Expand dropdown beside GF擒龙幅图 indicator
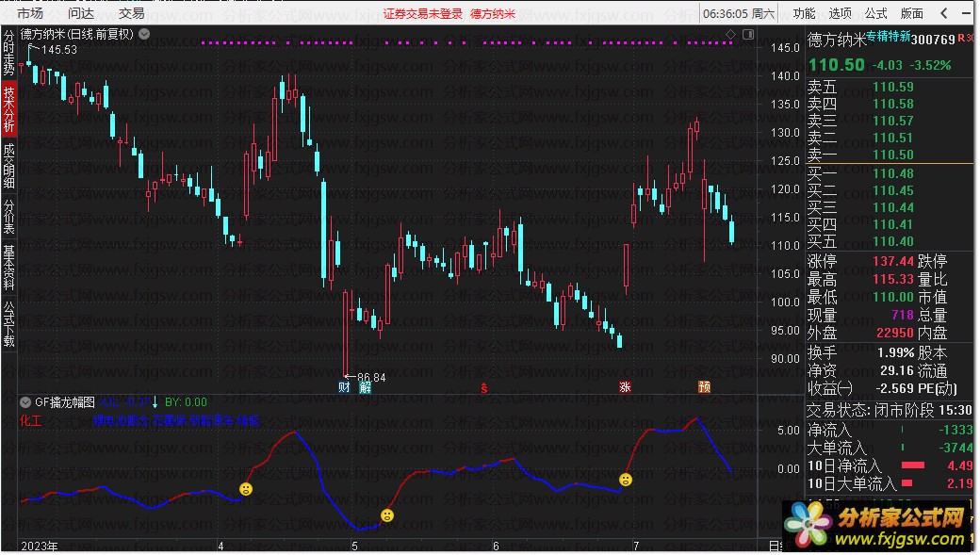 [x=25, y=401]
